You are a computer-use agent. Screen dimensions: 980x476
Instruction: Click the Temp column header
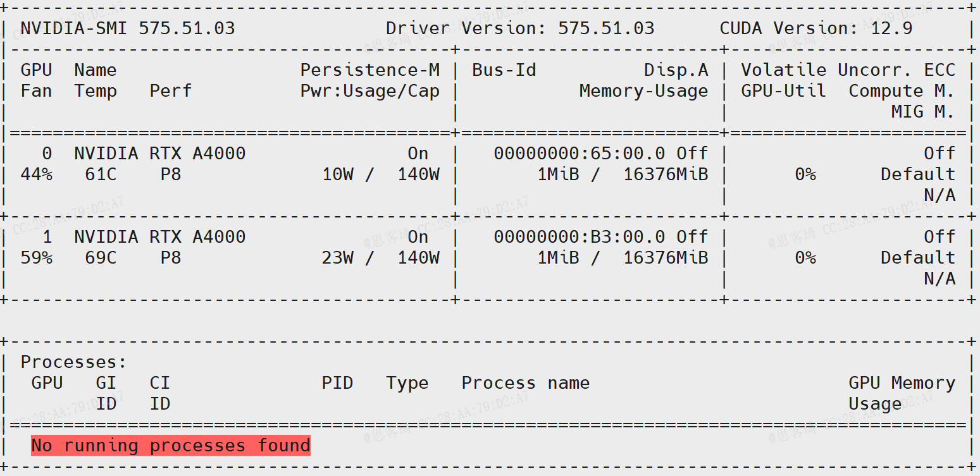pos(96,92)
